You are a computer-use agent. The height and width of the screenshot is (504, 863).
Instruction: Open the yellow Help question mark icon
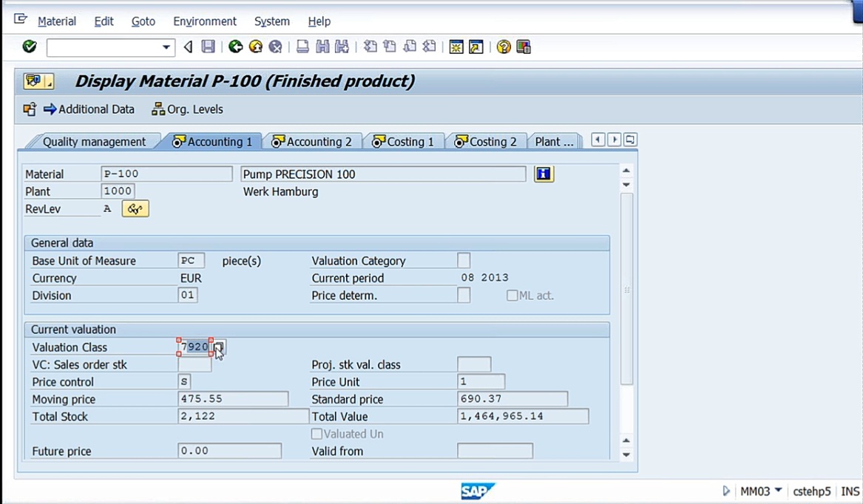504,47
